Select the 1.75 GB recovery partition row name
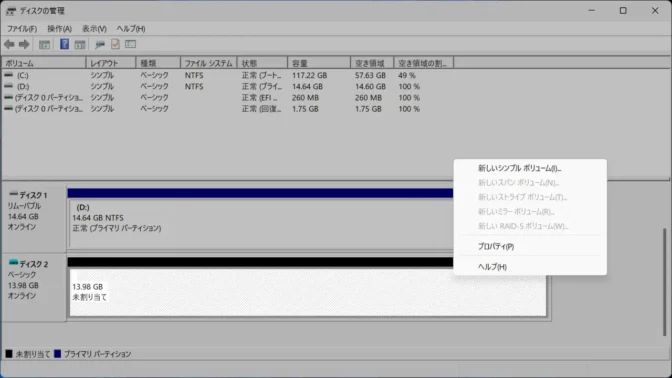Screen dimensions: 672x378 [49, 109]
